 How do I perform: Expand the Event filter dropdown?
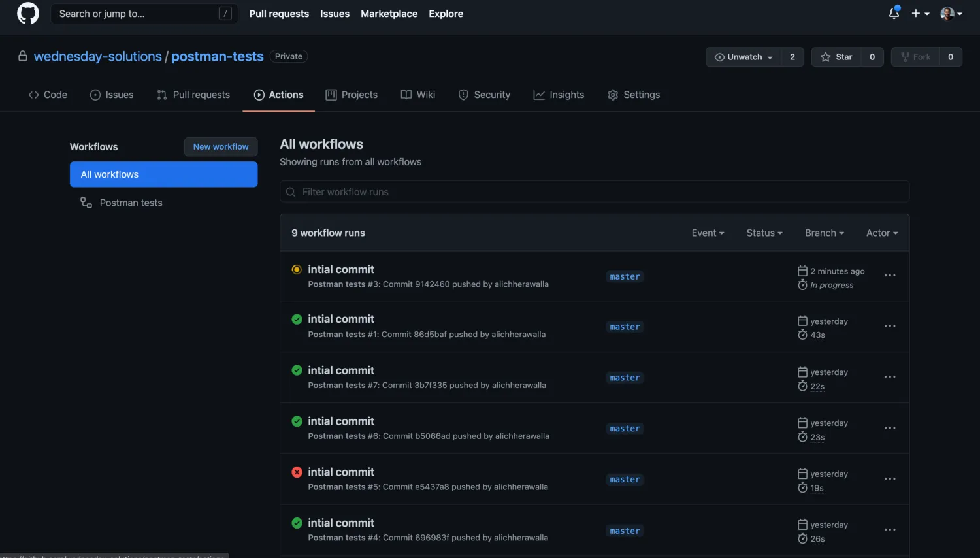click(708, 233)
